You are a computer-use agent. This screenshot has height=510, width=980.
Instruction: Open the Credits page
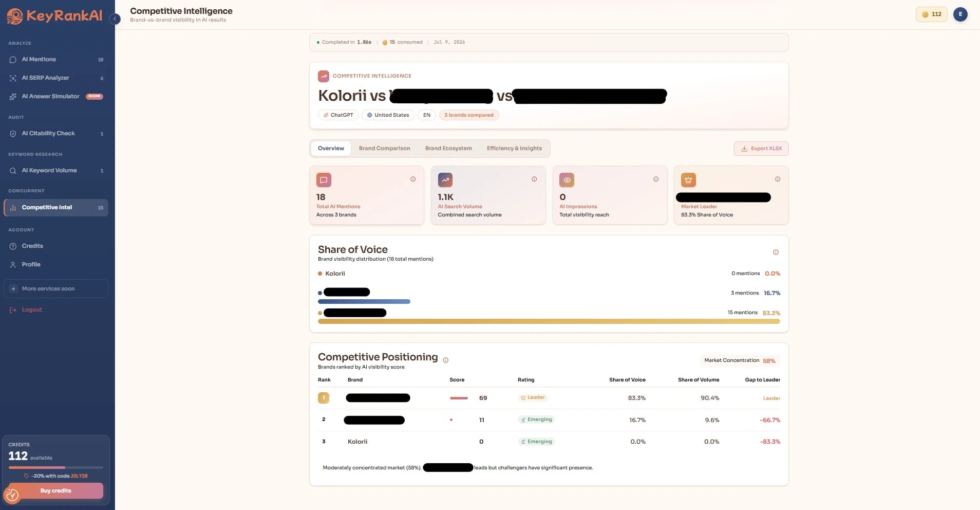tap(55, 246)
